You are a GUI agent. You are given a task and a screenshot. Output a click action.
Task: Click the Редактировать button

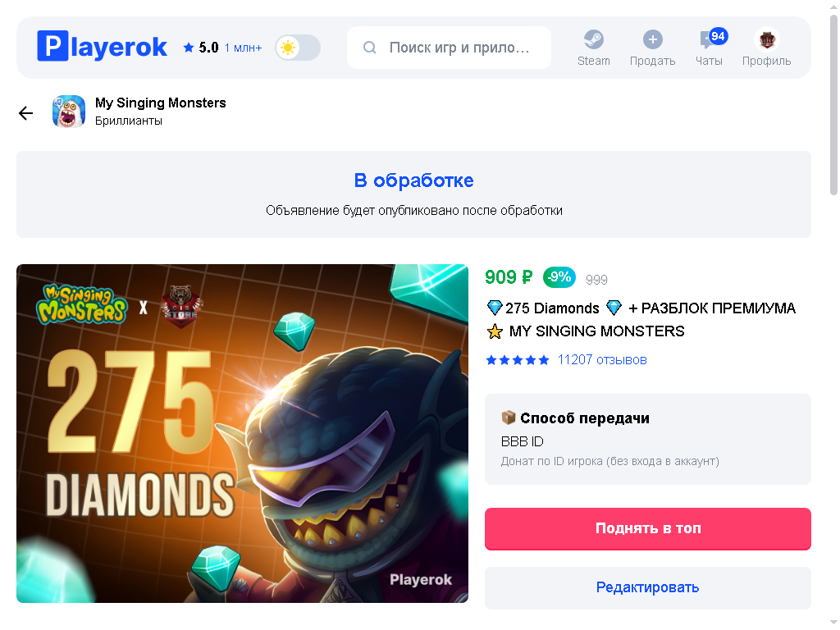648,587
